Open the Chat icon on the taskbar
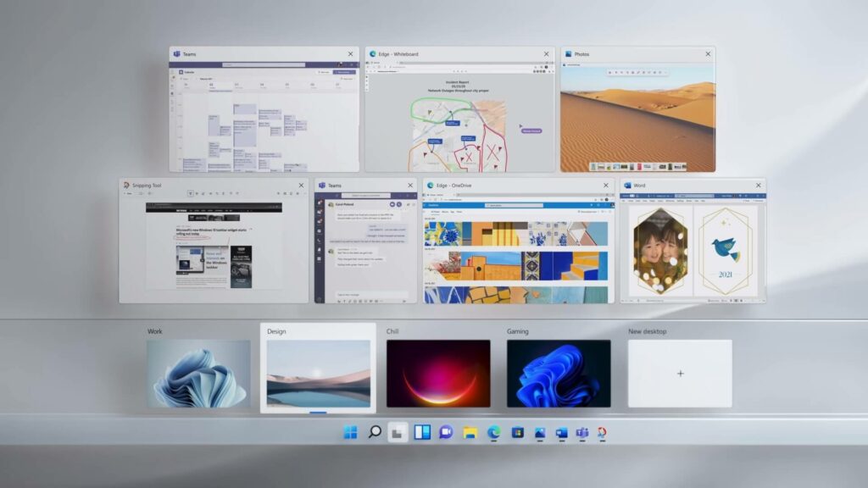This screenshot has width=868, height=488. [446, 433]
